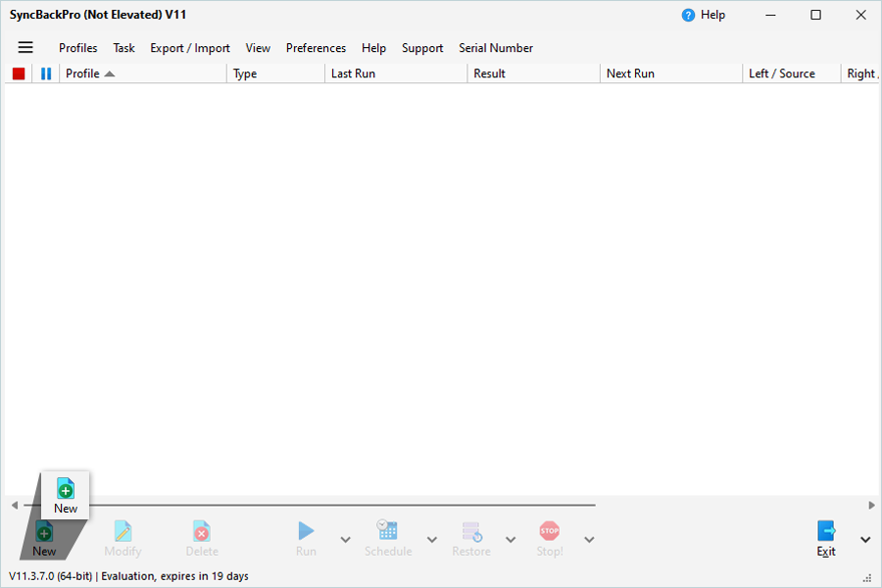Click the blue Help question-mark icon in the title bar
Viewport: 882px width, 588px height.
pos(688,16)
